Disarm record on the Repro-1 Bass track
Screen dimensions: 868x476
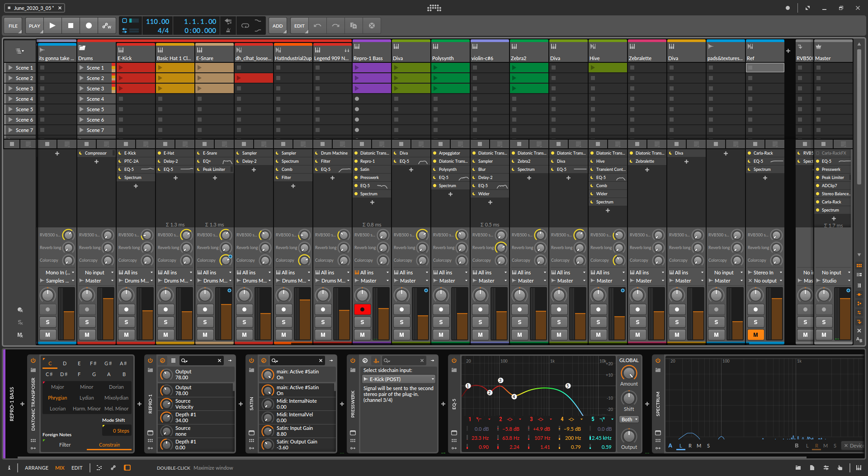pyautogui.click(x=362, y=309)
